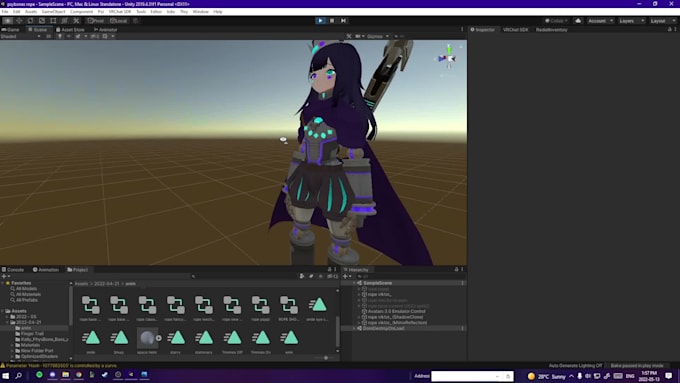The image size is (680, 383).
Task: Collapse the Assets folder tree
Action: click(x=3, y=311)
